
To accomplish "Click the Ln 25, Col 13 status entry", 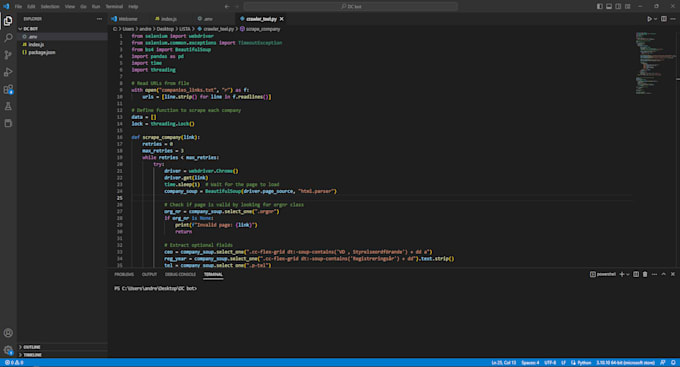I will (504, 363).
